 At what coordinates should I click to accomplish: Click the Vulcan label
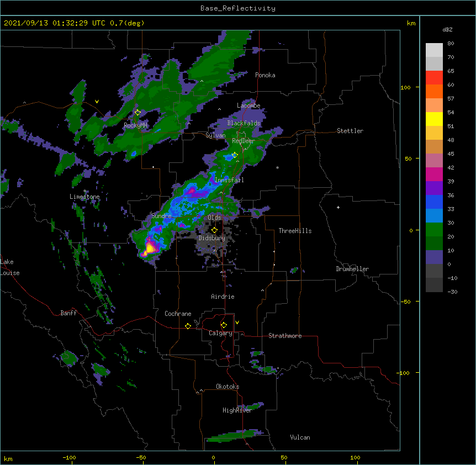coord(300,437)
